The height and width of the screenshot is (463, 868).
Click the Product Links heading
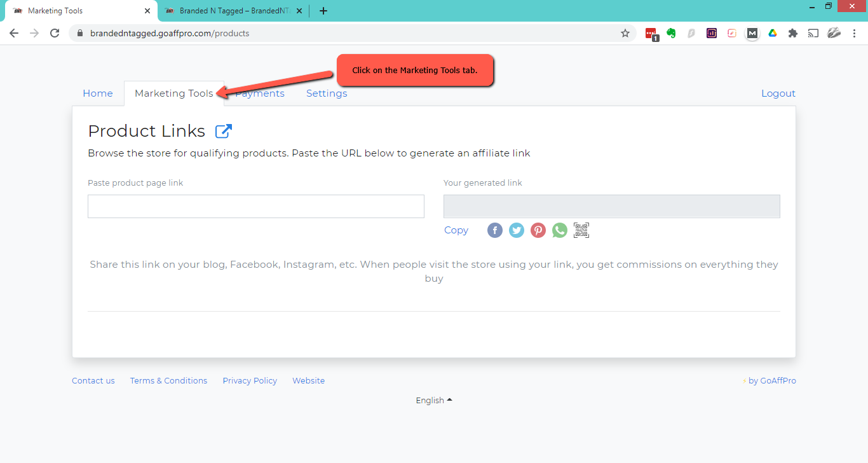tap(147, 131)
